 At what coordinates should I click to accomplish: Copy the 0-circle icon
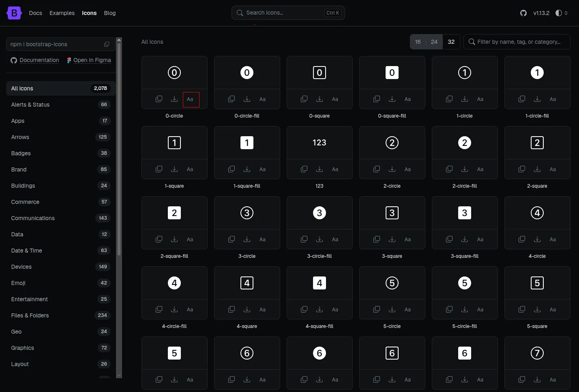pos(159,99)
